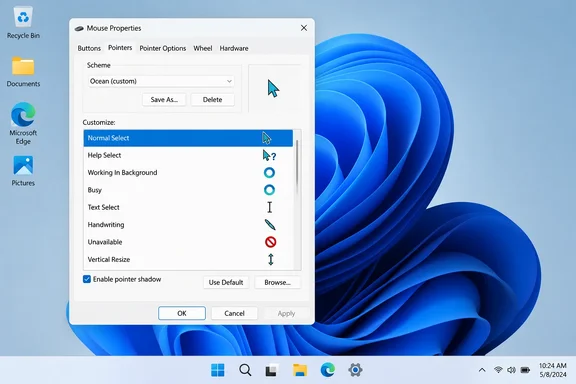Click the Customize list scrollbar thumb
Screen dimensions: 576x384
[x=297, y=167]
